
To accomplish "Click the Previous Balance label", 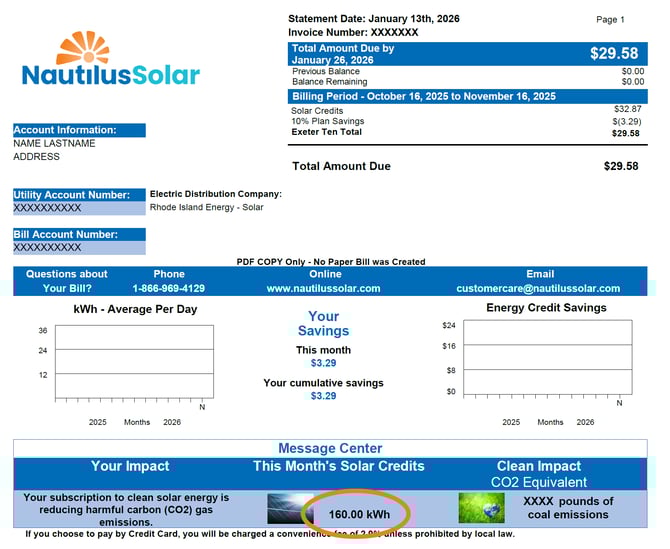I will pyautogui.click(x=326, y=71).
